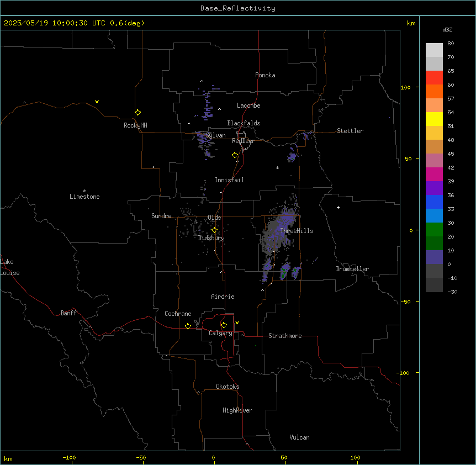This screenshot has width=476, height=465.
Task: Click the dBZ legend heading
Action: click(447, 29)
